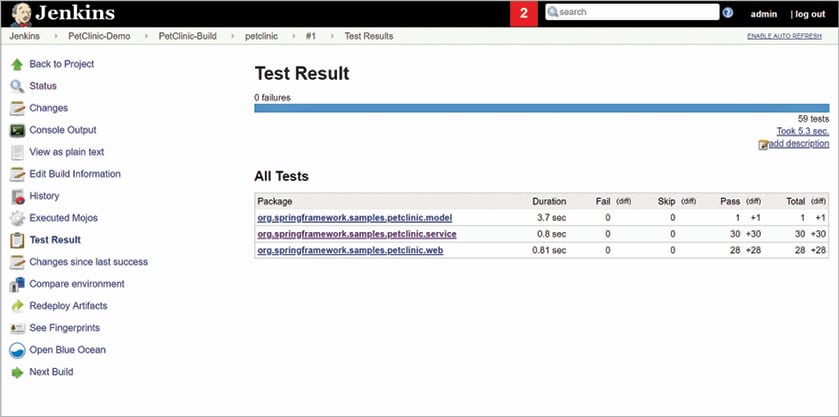Click the green Back to Project arrow icon

click(x=17, y=64)
